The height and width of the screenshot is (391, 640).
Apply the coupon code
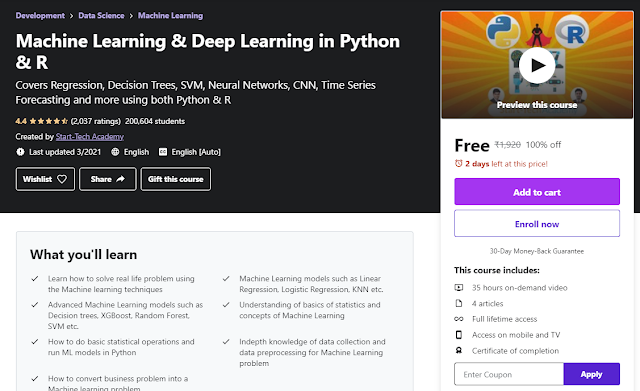click(x=591, y=374)
